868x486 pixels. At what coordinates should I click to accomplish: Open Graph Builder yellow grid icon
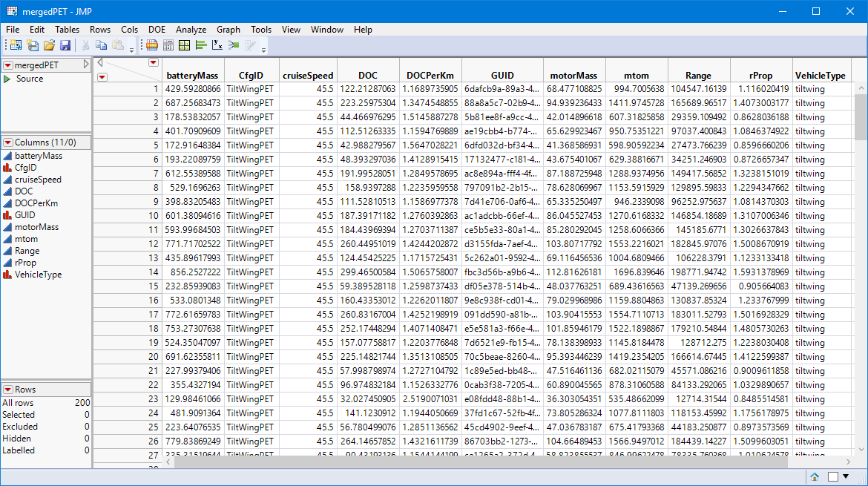(x=184, y=45)
